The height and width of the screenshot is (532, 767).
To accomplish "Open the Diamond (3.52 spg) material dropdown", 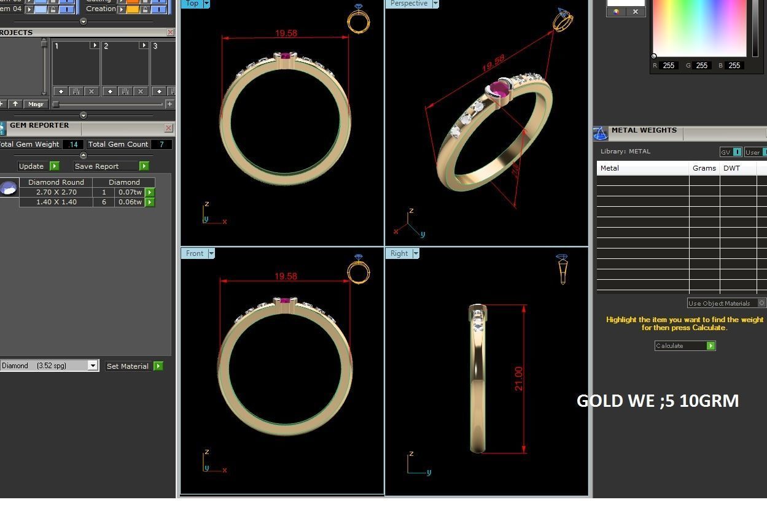I will (x=93, y=366).
